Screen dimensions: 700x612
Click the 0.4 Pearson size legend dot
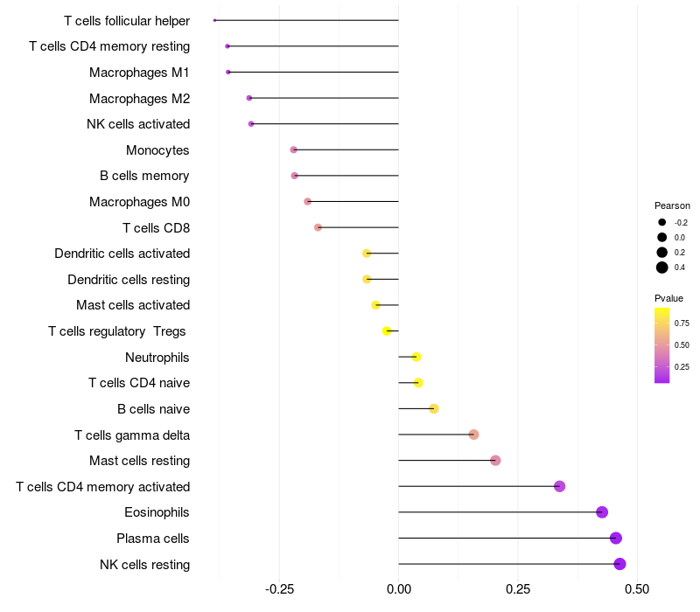click(661, 268)
